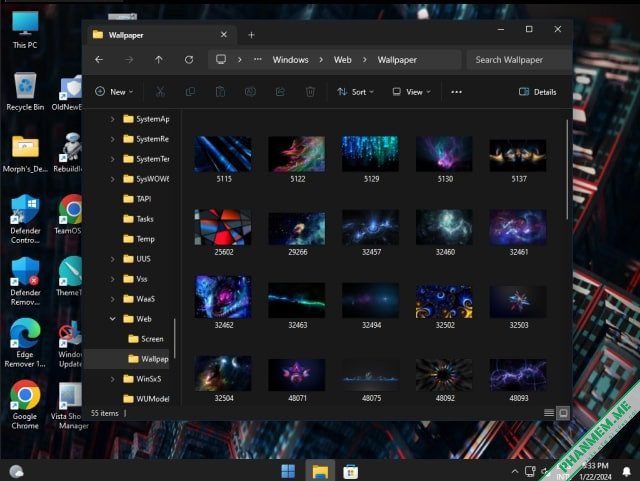
Task: Select the Vss folder in tree
Action: [135, 279]
